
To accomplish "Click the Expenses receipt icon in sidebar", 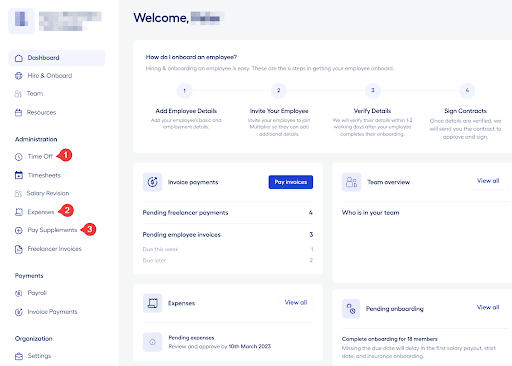I will tap(19, 212).
